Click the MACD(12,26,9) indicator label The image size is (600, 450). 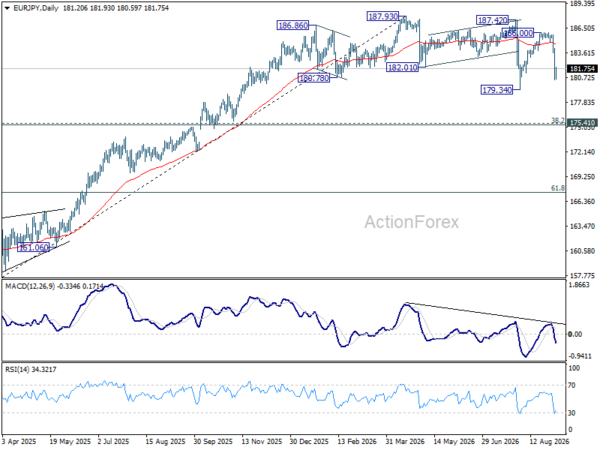tap(29, 286)
